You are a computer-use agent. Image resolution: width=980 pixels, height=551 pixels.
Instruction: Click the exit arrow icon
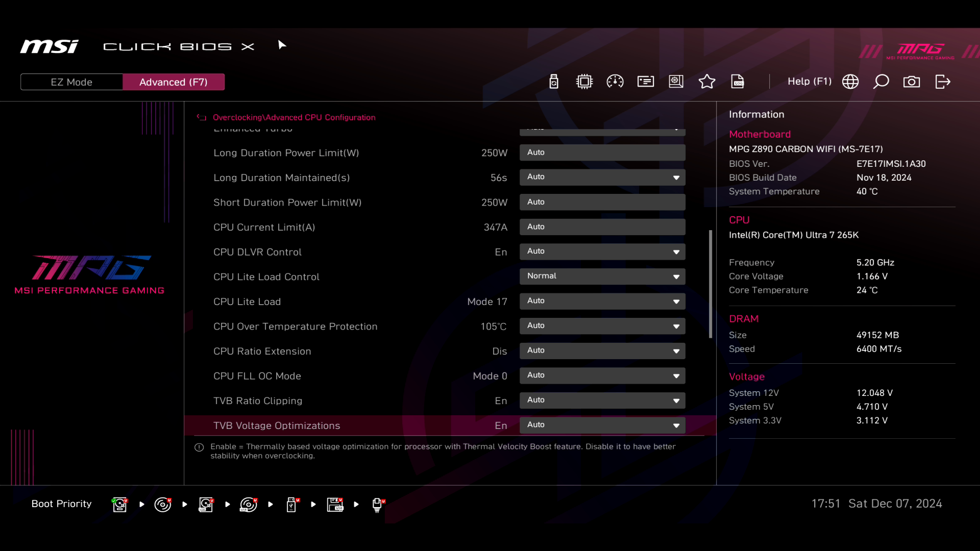point(942,82)
